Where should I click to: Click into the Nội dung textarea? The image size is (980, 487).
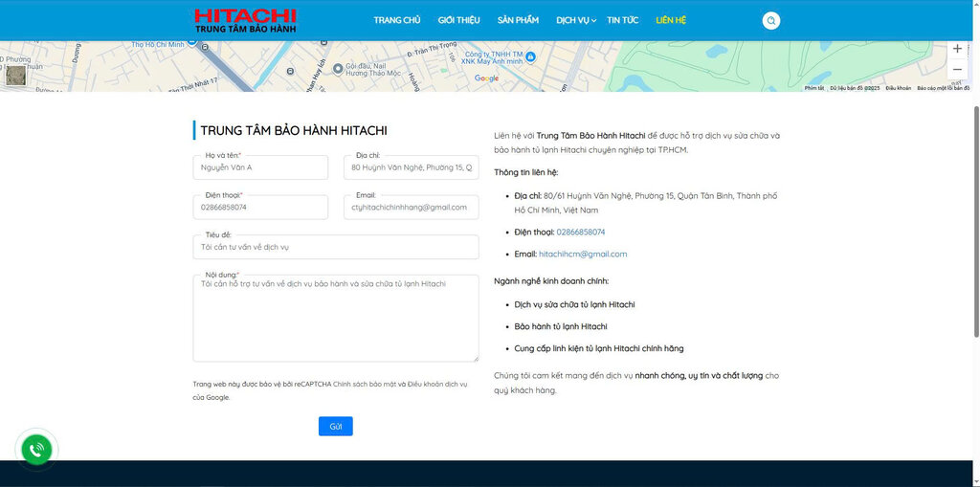[335, 321]
